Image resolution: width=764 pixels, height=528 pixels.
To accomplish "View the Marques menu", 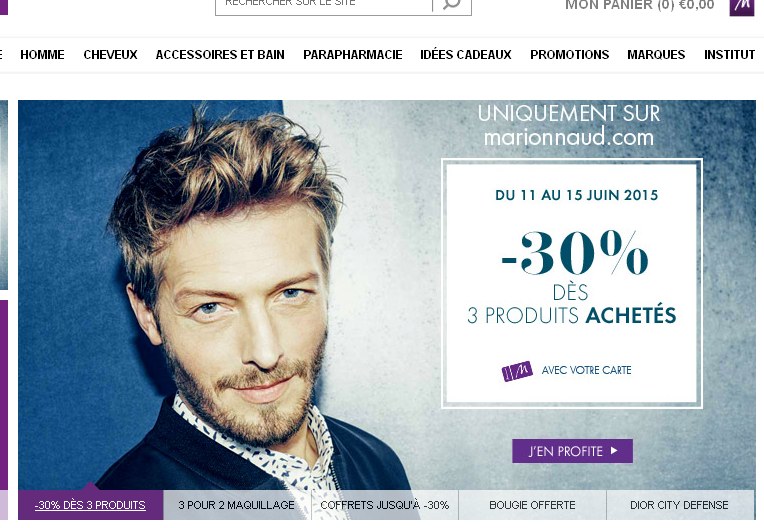I will tap(656, 55).
